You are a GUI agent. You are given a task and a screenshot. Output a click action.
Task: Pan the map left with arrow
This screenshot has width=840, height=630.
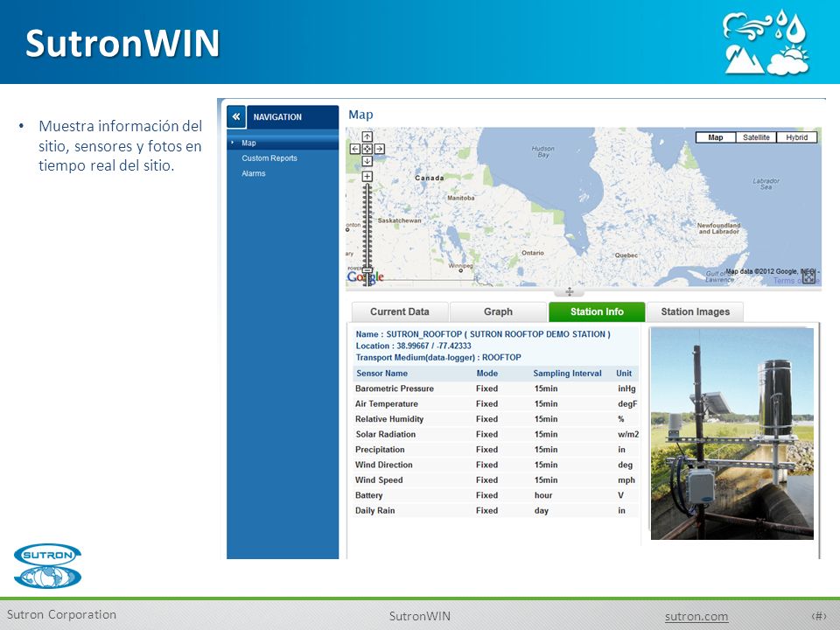[354, 149]
